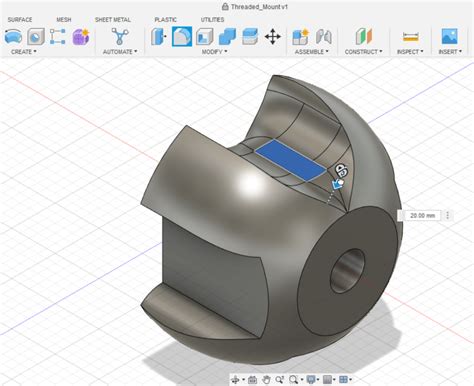The width and height of the screenshot is (474, 386).
Task: Expand the INSERT dropdown menu
Action: (x=450, y=52)
